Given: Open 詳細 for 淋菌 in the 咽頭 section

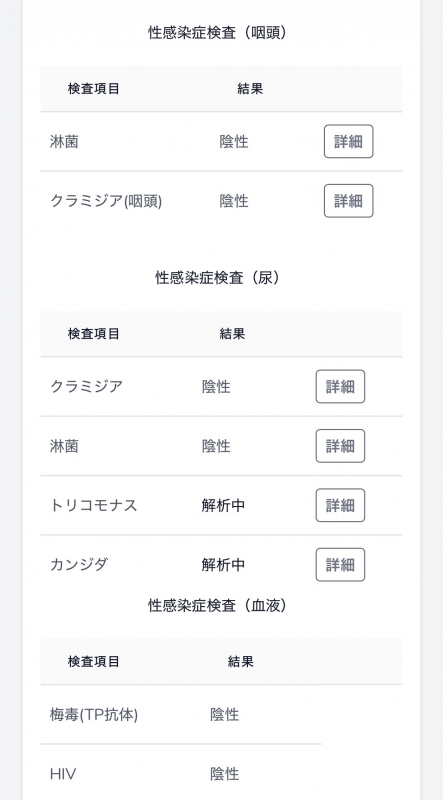Looking at the screenshot, I should [349, 141].
